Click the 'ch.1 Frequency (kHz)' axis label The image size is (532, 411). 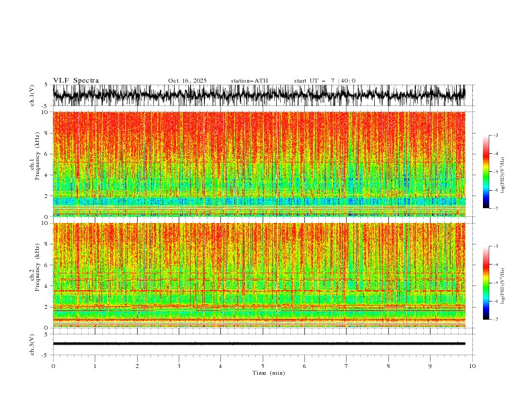pyautogui.click(x=35, y=156)
